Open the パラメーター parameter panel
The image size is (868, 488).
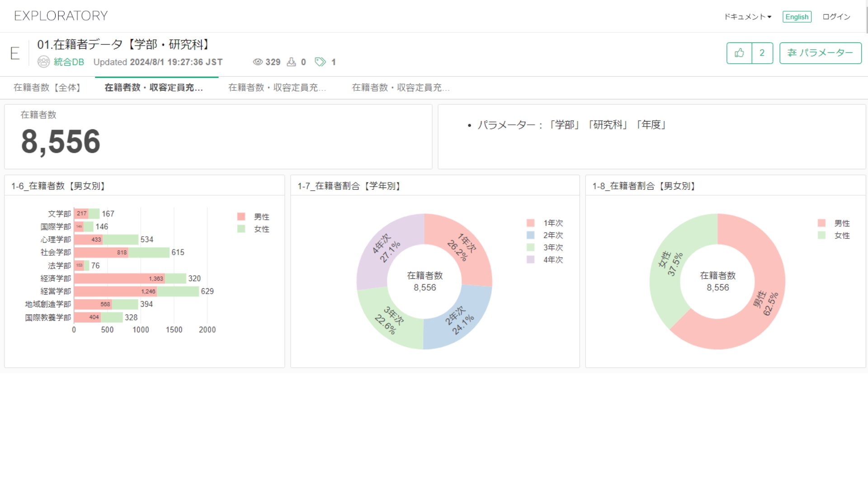coord(820,53)
